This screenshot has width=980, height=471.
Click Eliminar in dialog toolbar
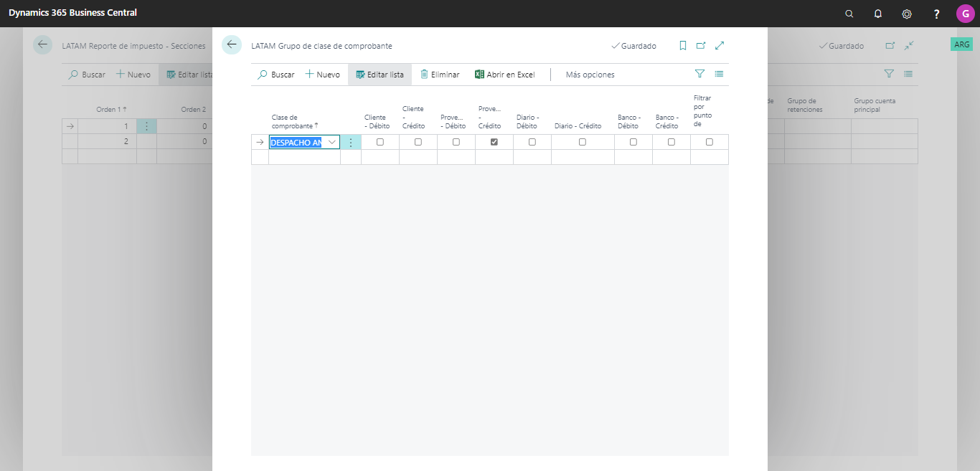(440, 75)
